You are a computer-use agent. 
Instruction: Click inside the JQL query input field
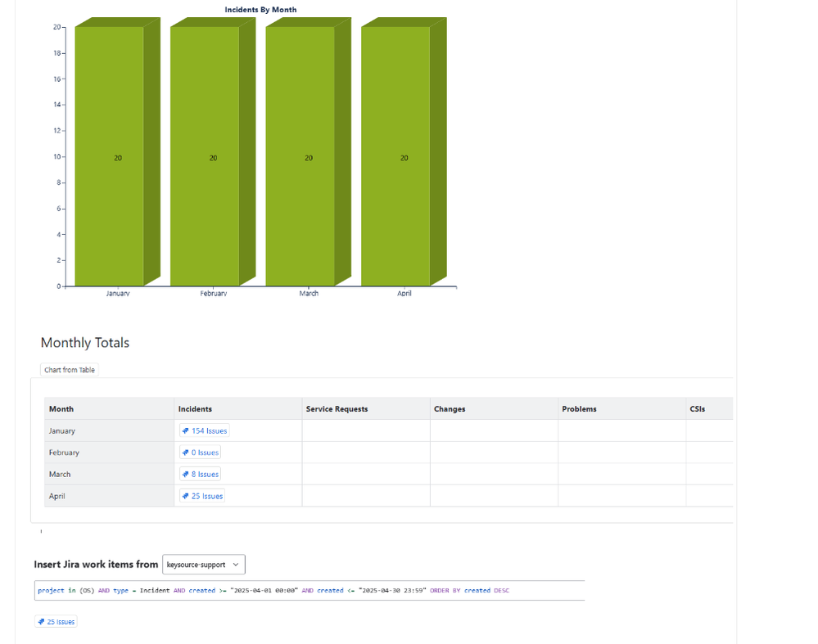point(310,590)
